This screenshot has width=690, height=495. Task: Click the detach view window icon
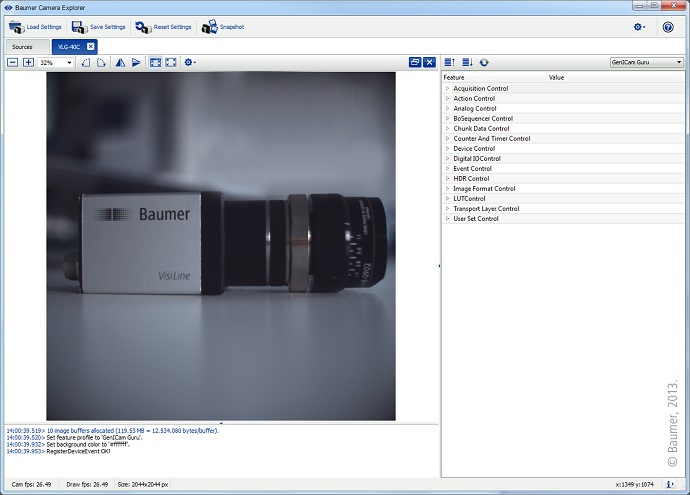pyautogui.click(x=415, y=62)
